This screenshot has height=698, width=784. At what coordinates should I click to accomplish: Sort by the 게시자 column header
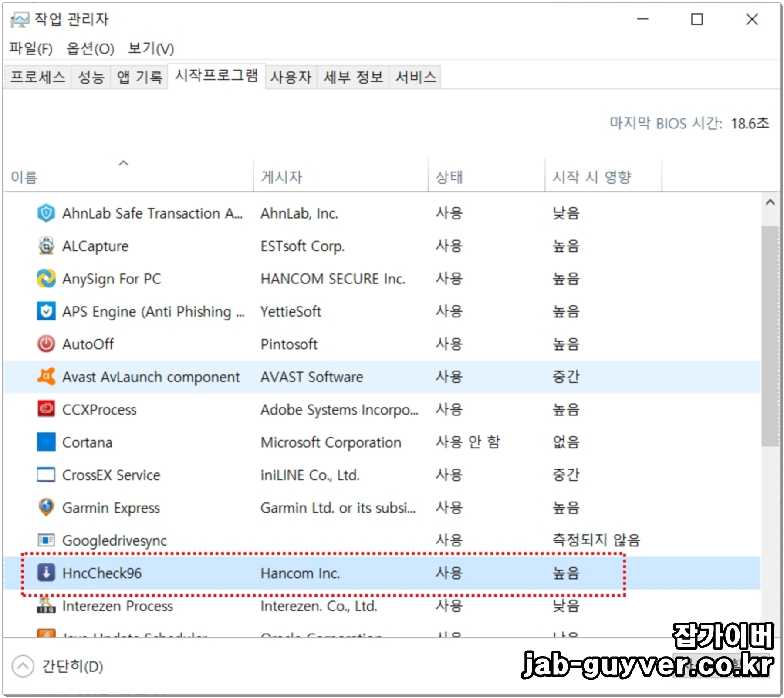[341, 175]
